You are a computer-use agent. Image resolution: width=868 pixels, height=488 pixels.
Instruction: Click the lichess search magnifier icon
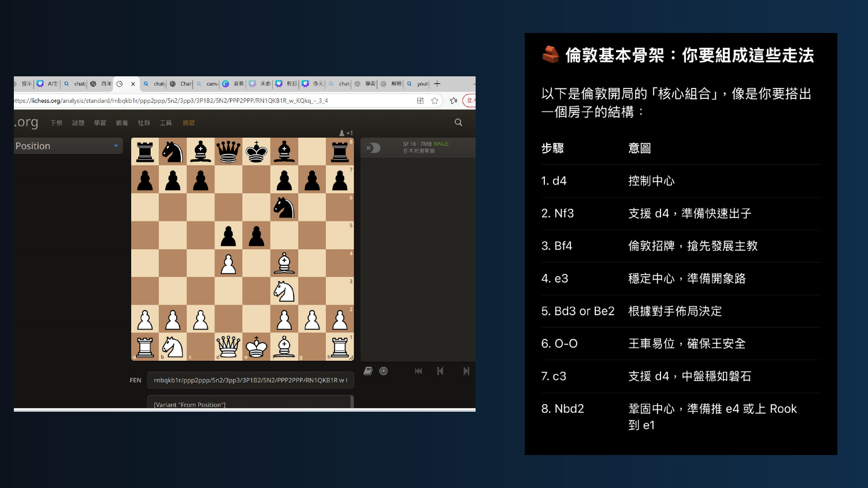(x=458, y=123)
